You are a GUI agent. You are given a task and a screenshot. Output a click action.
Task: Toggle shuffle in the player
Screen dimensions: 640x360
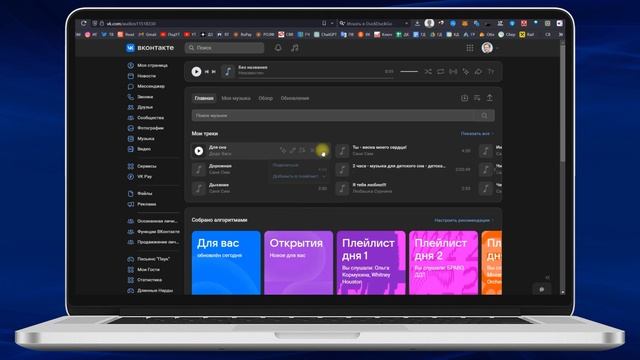tap(428, 72)
